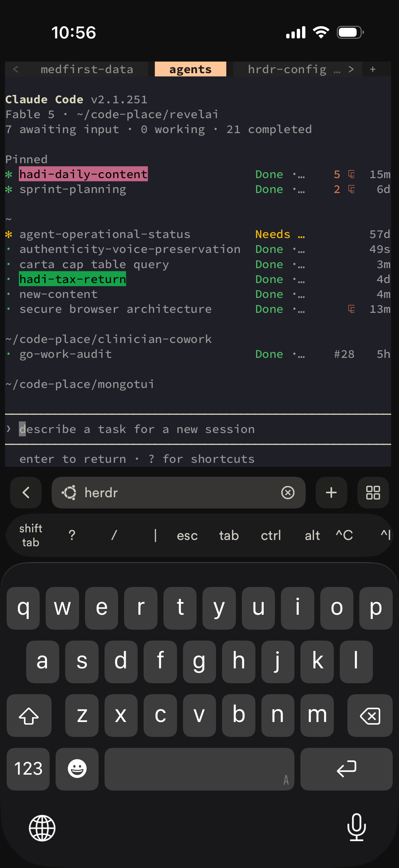Click the 5 count on hadi-daily-content
399x868 pixels.
337,174
